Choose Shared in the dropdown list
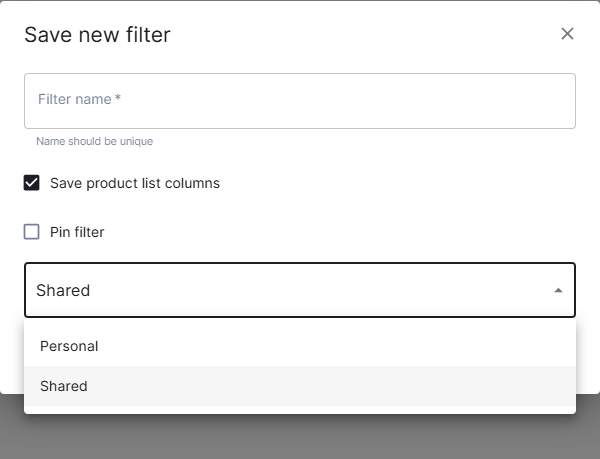Screen dimensions: 600x459 pos(64,386)
